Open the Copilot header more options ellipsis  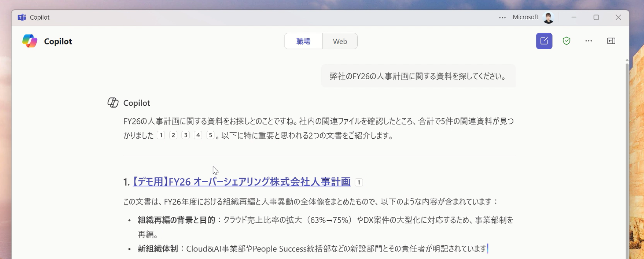pyautogui.click(x=589, y=41)
